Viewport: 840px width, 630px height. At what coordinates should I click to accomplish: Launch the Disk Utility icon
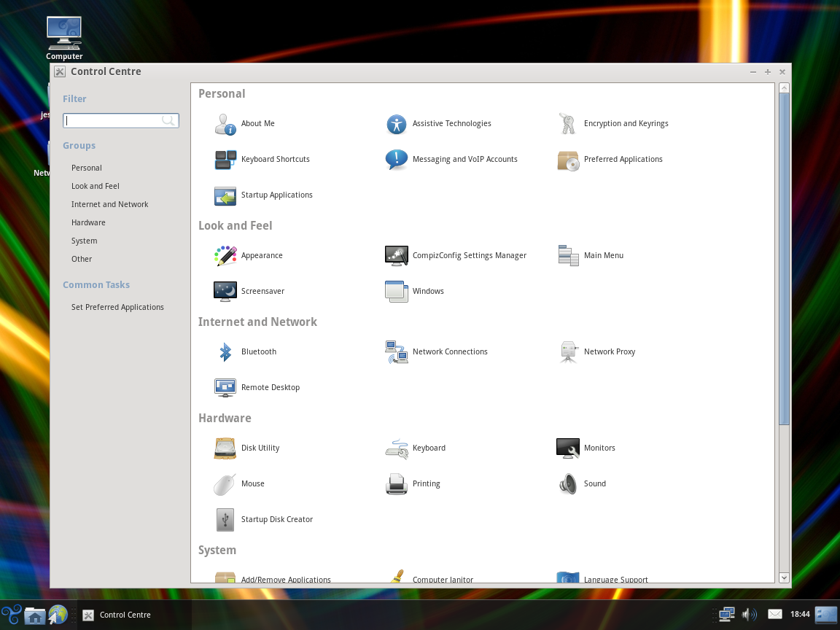point(225,448)
